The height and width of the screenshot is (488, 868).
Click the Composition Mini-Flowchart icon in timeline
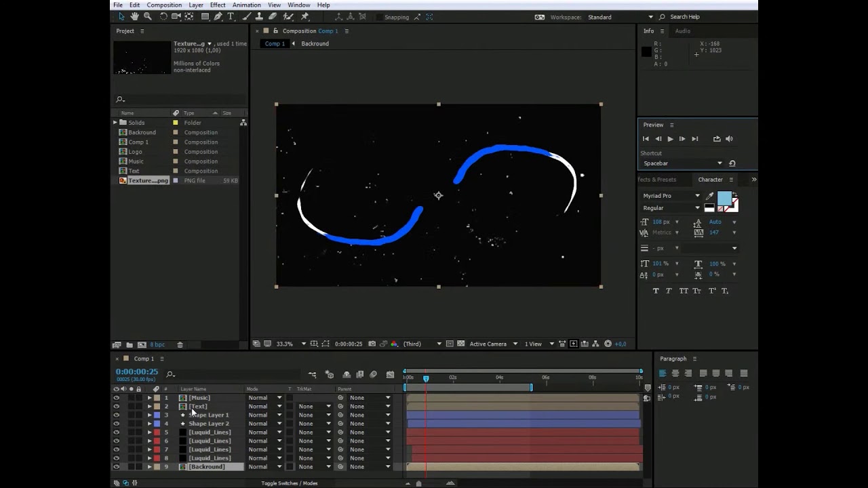coord(312,374)
